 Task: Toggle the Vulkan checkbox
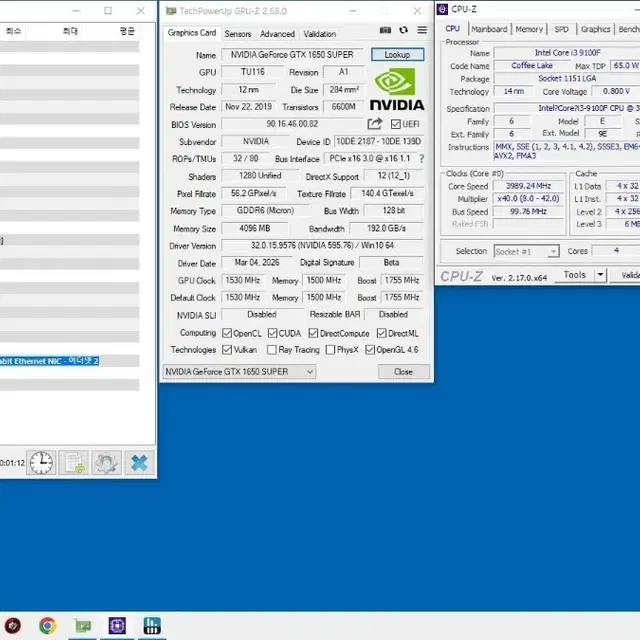pyautogui.click(x=227, y=350)
